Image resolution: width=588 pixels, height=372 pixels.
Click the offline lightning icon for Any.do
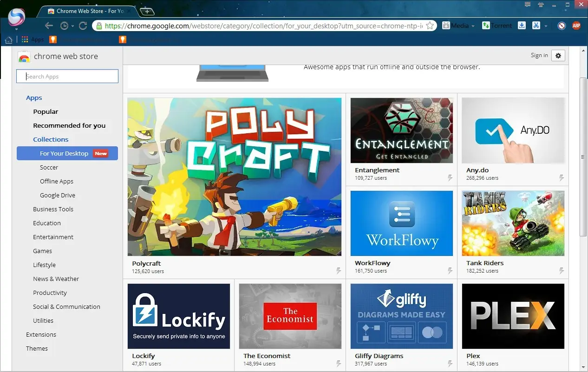[x=562, y=178]
